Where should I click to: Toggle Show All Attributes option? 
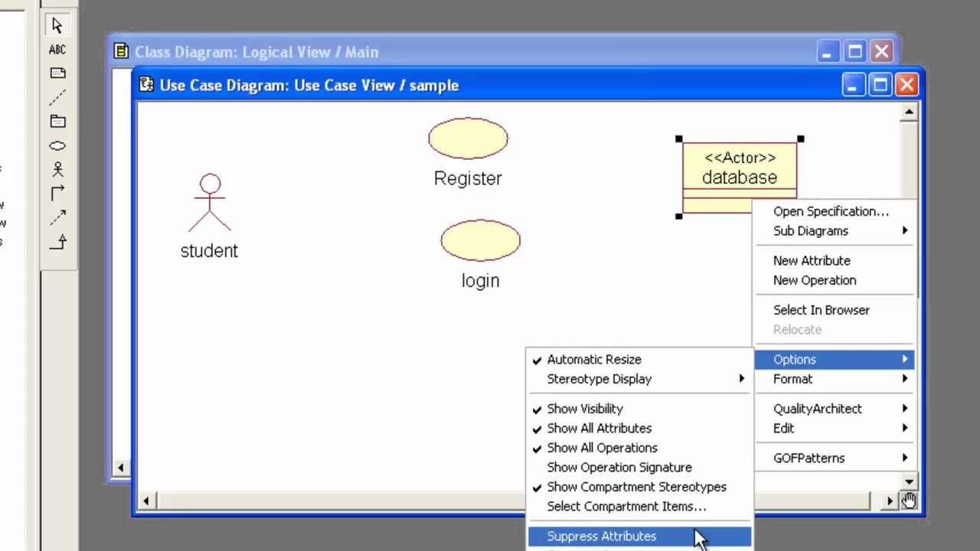coord(639,429)
